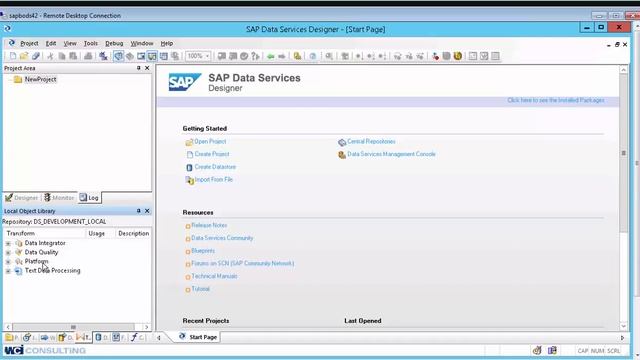Click the Audit round toolbar icon
The image size is (640, 360).
(244, 56)
